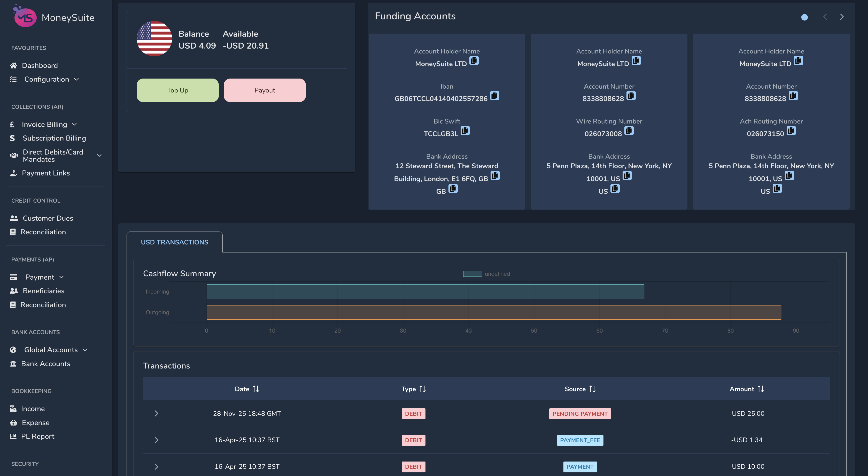Screen dimensions: 868x476
Task: Open Payment Links from the sidebar
Action: (46, 173)
